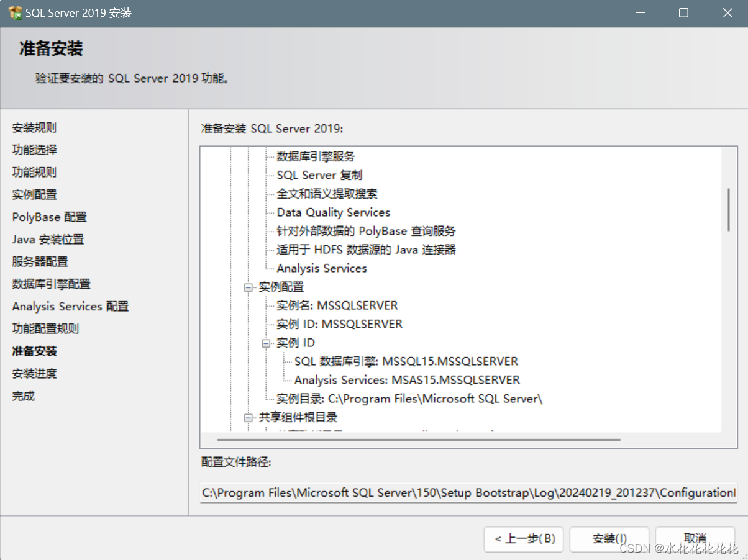748x560 pixels.
Task: Select Java 安装位置 step in sidebar
Action: [x=48, y=240]
